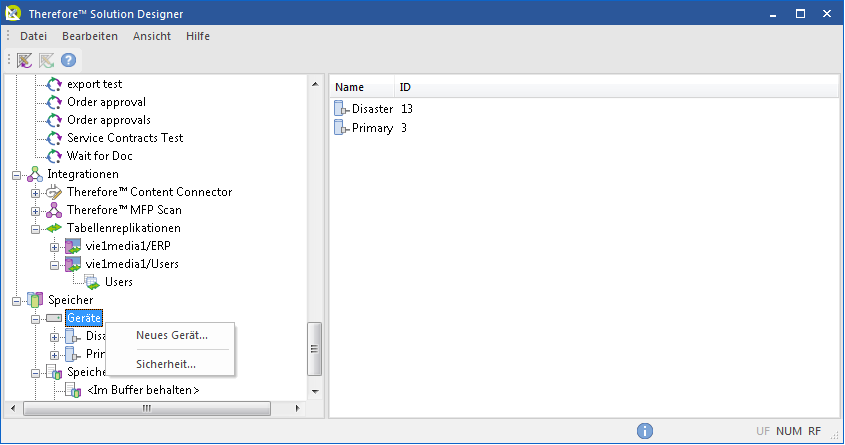Viewport: 845px width, 445px height.
Task: Click the <Im Buffer behalten> policy icon
Action: click(73, 390)
